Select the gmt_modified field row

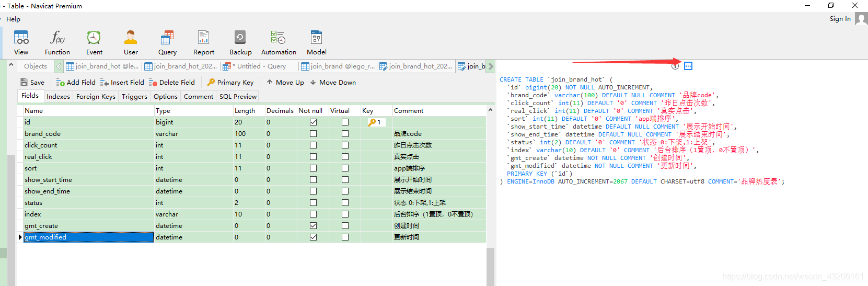point(252,237)
